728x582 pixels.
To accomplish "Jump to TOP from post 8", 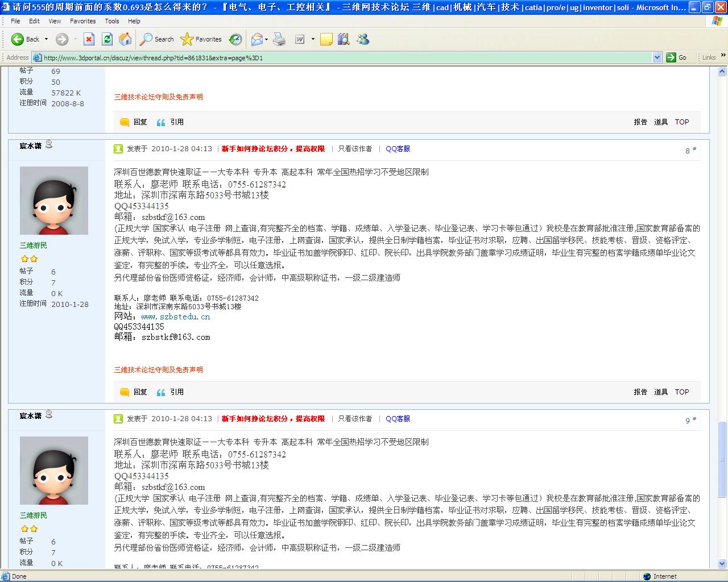I will point(682,392).
